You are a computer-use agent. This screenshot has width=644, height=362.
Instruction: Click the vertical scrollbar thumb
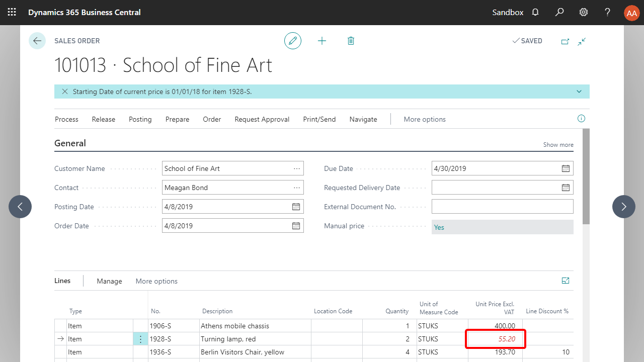point(586,176)
